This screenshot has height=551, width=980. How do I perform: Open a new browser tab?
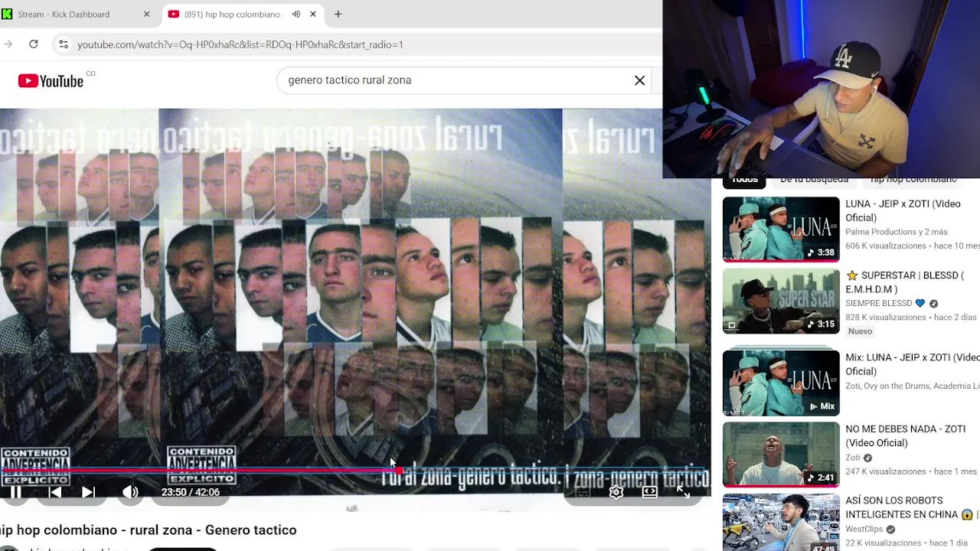[338, 14]
